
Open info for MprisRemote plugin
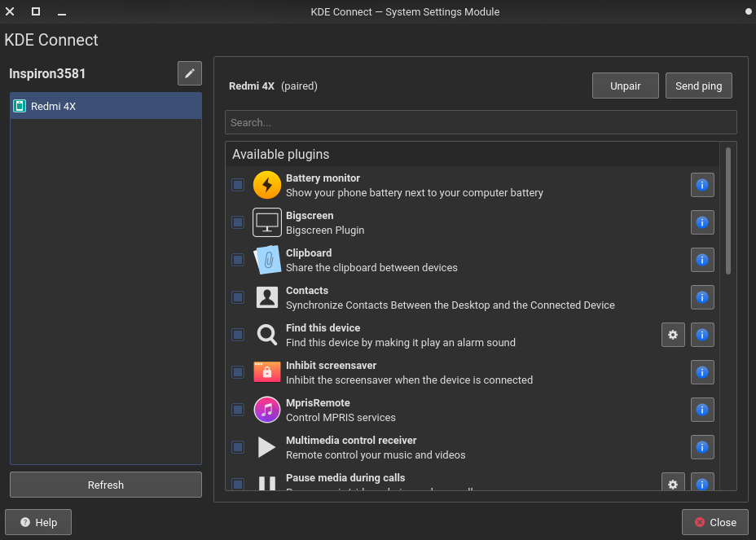702,410
